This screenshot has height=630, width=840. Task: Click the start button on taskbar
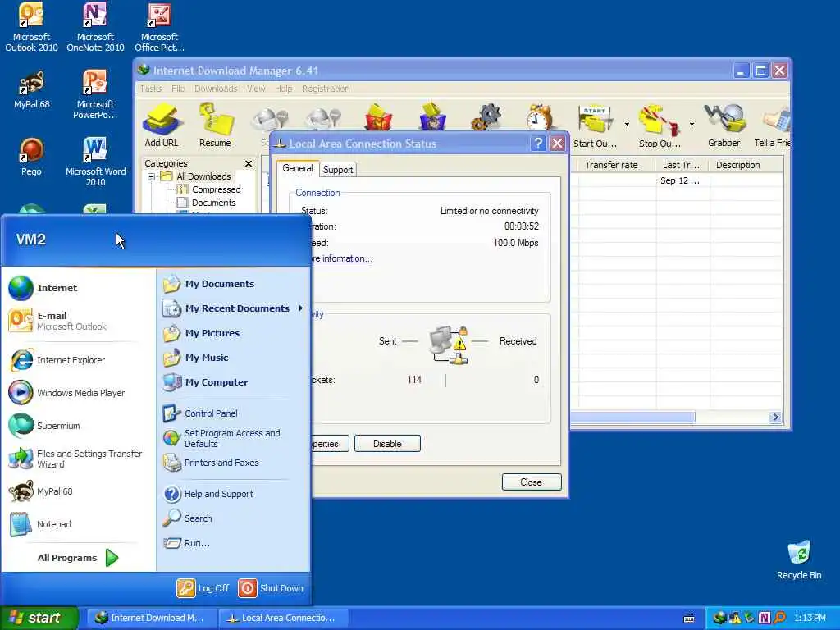39,618
